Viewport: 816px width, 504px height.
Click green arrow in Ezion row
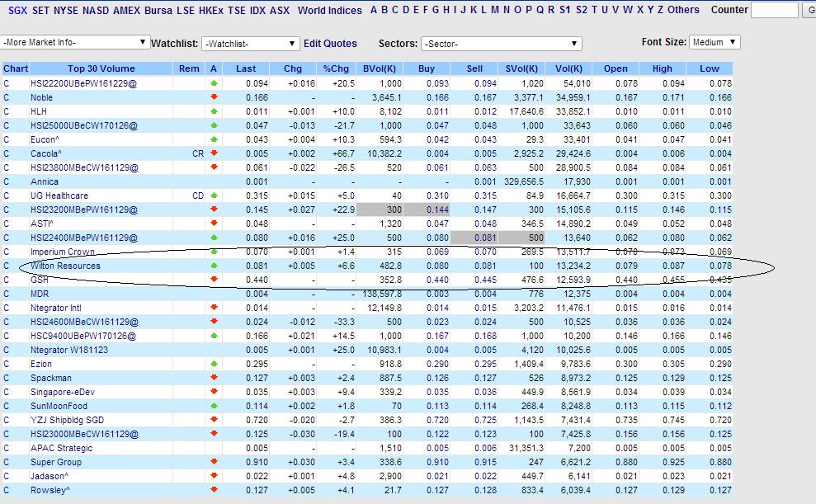coord(214,364)
